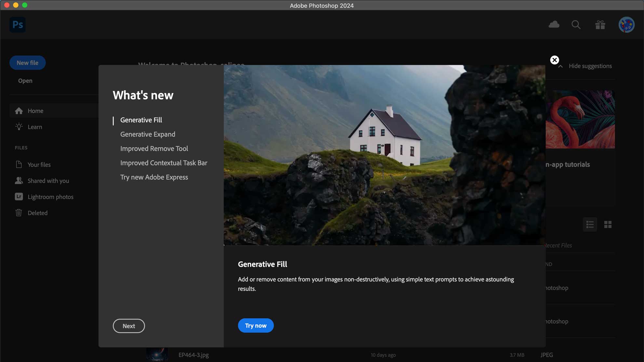Switch recent files to grid view
The image size is (644, 362).
tap(608, 225)
